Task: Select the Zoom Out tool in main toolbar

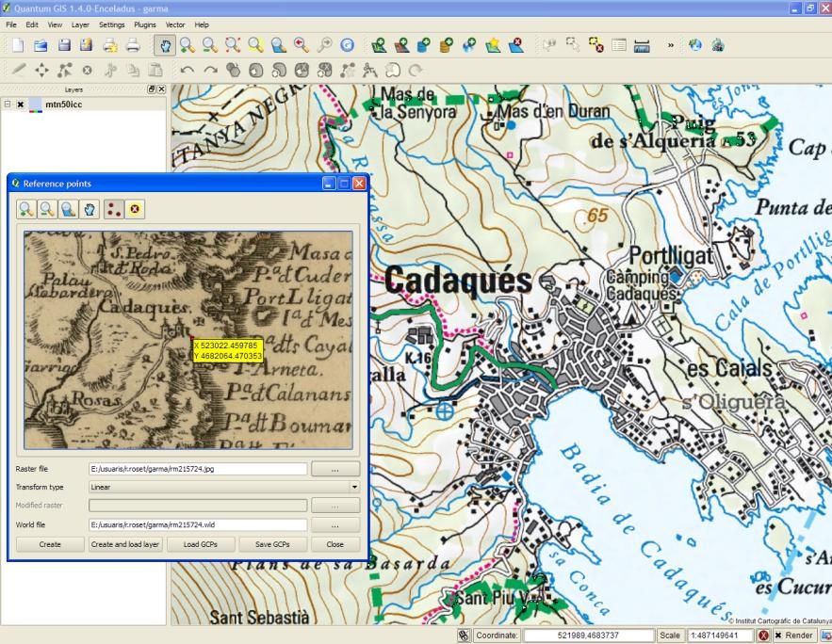Action: (x=209, y=45)
